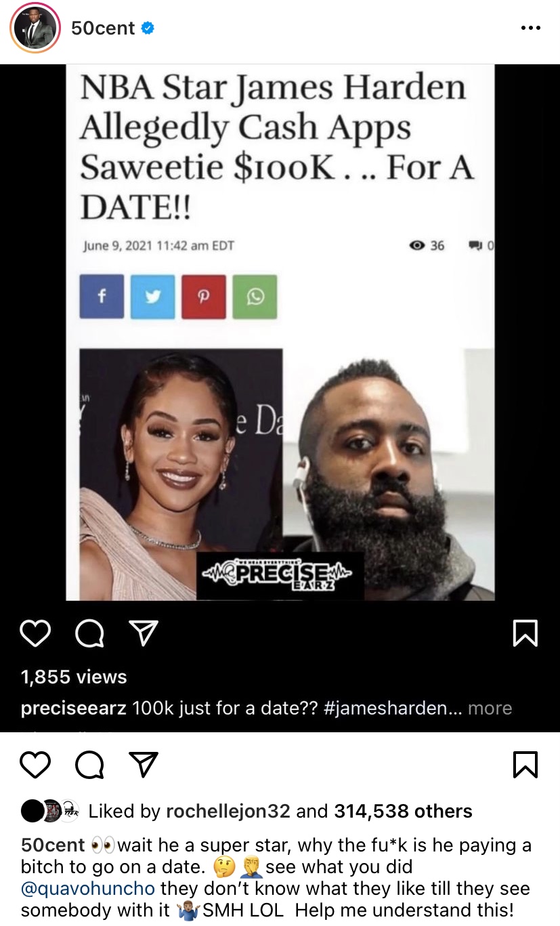Screen dimensions: 560x926
Task: Open the three-dot options menu
Action: click(x=530, y=28)
